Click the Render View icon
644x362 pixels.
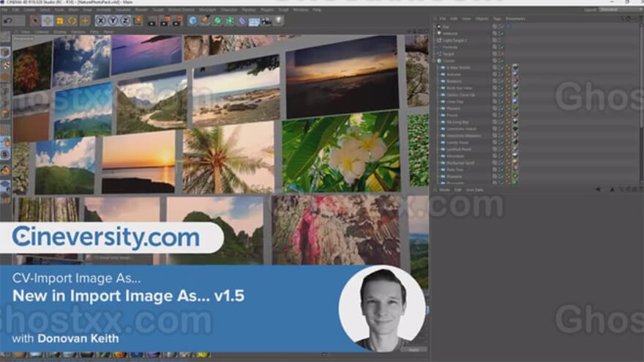[152, 21]
